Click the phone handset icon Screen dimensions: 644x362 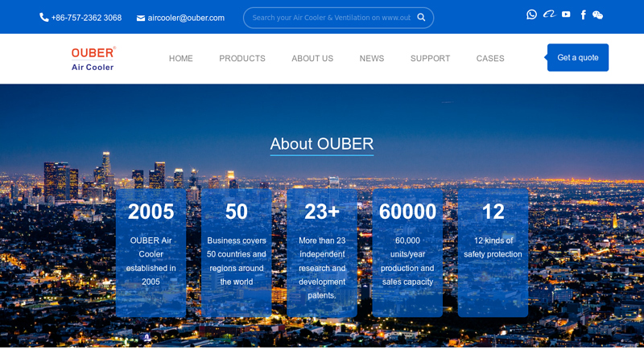[44, 17]
